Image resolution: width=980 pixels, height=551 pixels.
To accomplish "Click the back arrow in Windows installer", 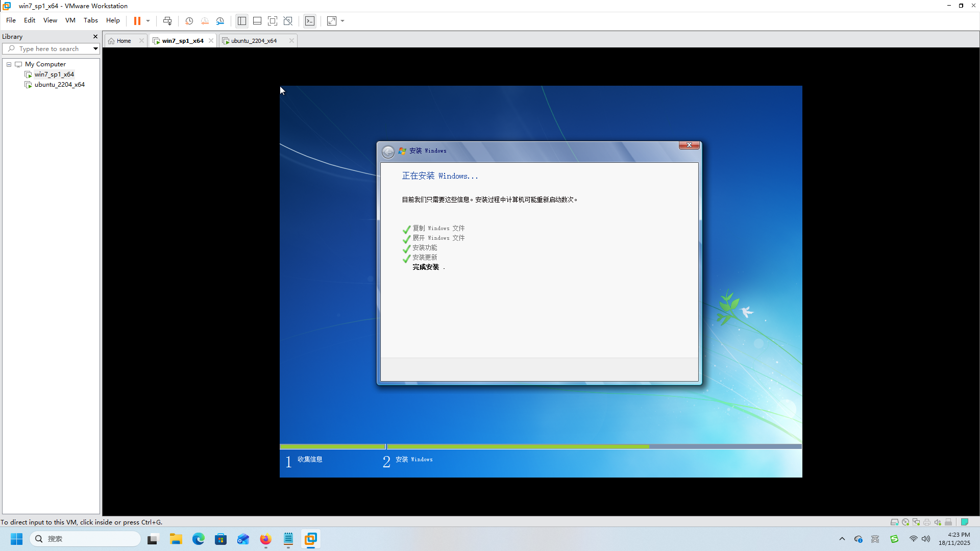I will click(388, 152).
